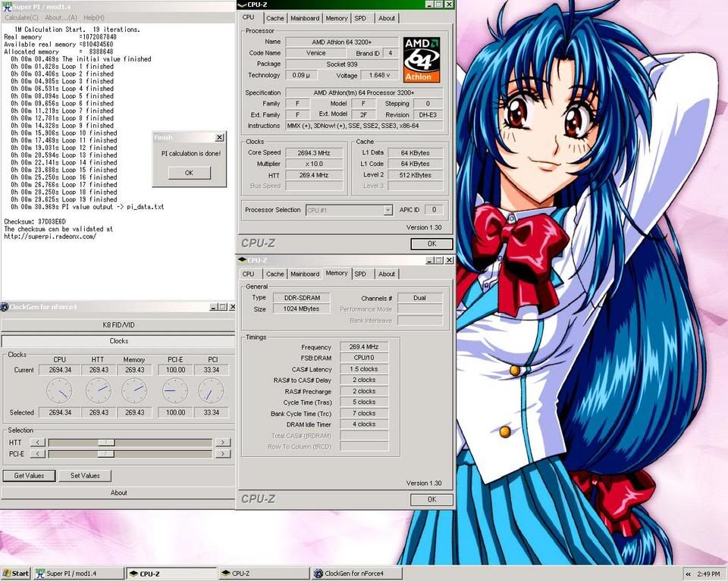The width and height of the screenshot is (728, 582).
Task: Open the Super PI system menu icon
Action: coord(6,6)
